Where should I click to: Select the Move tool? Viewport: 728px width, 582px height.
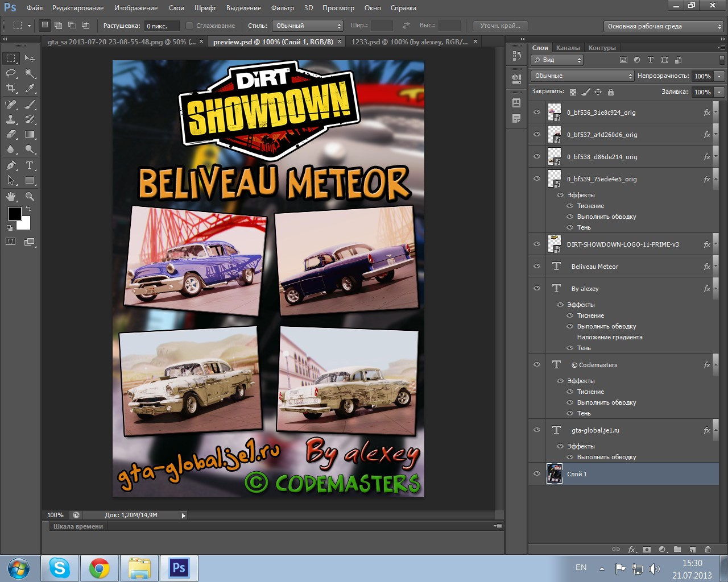pos(30,59)
